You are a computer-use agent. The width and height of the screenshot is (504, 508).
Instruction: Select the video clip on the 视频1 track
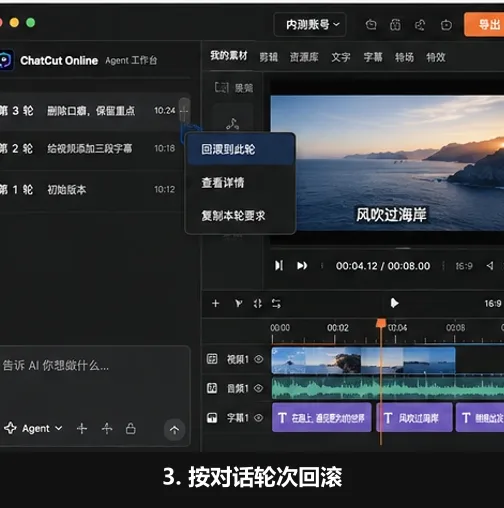coord(363,360)
